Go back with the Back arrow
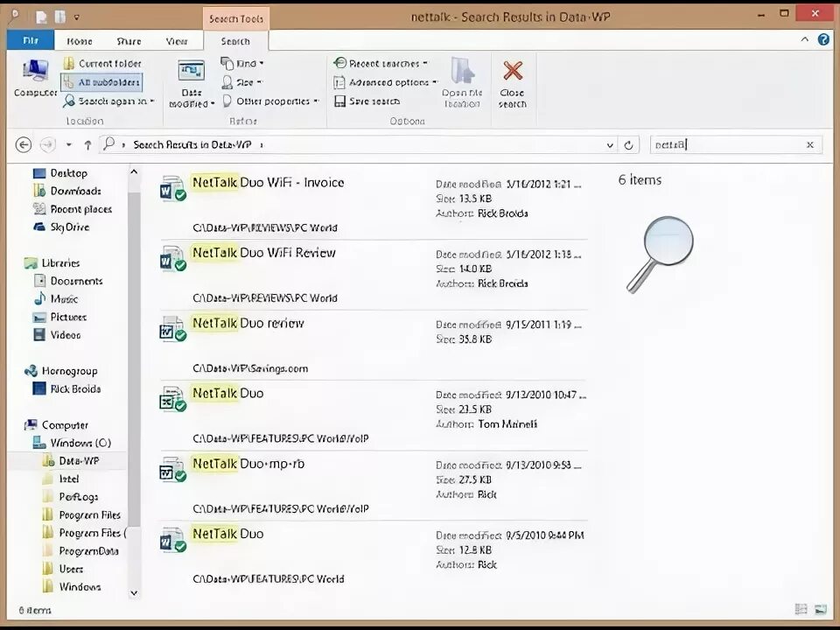The image size is (840, 630). pyautogui.click(x=23, y=144)
